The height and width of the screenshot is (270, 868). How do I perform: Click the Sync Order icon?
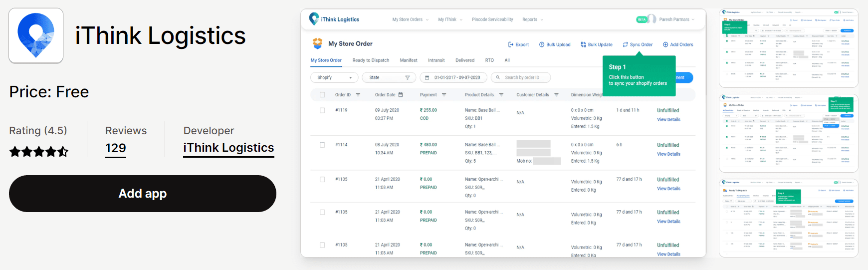pyautogui.click(x=625, y=44)
